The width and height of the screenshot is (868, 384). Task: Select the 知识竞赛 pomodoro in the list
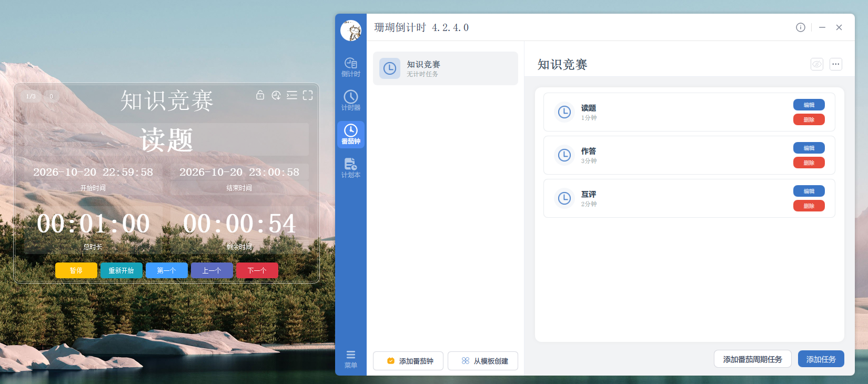446,68
